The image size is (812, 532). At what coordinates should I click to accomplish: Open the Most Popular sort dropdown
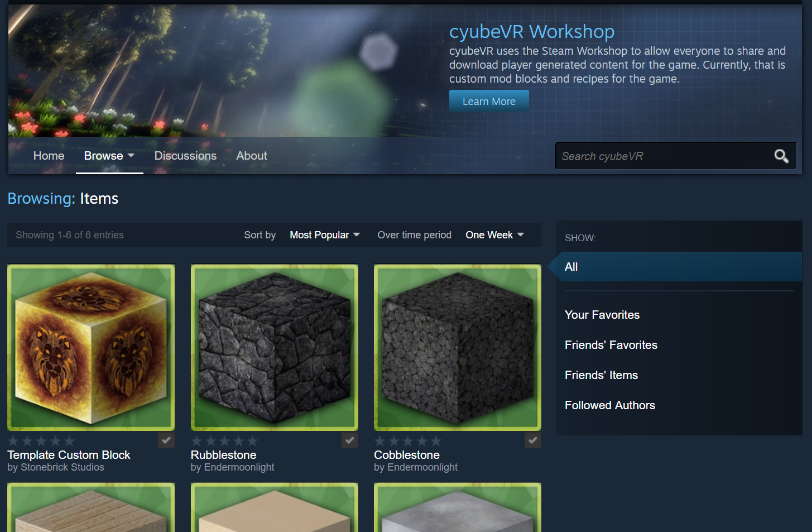tap(324, 235)
